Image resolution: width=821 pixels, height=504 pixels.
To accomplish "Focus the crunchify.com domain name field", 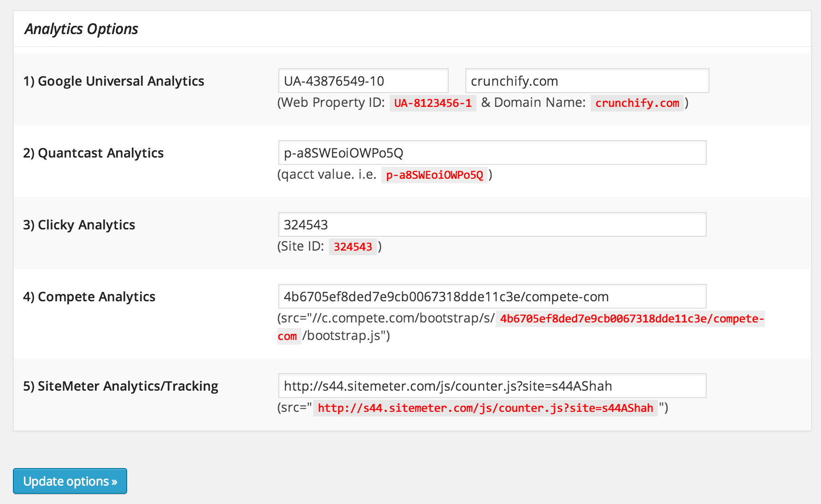I will (587, 81).
